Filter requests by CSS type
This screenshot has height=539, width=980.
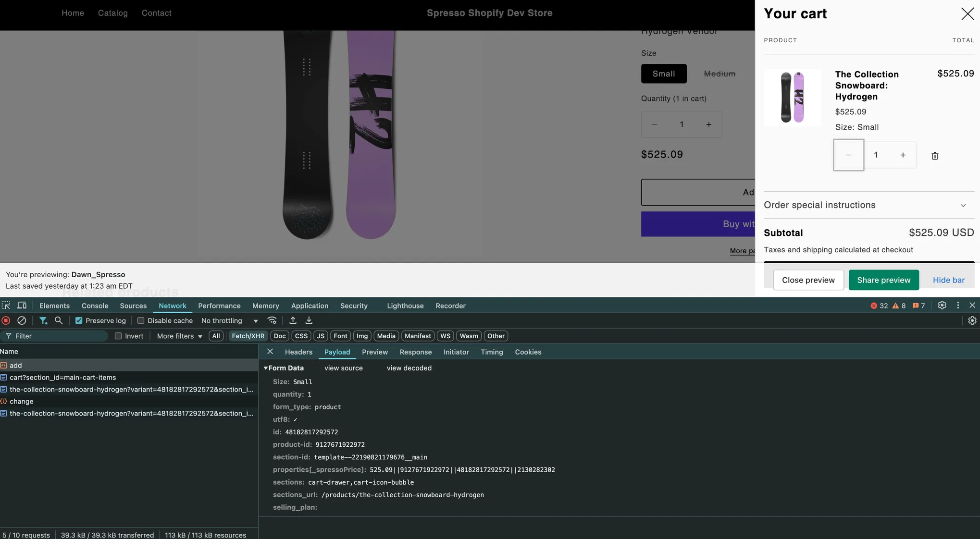301,336
